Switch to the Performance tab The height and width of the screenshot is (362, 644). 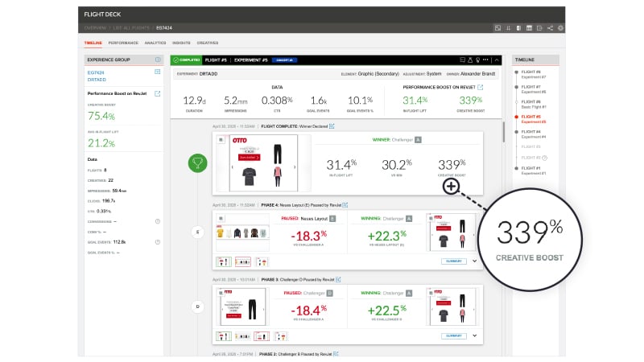(123, 43)
